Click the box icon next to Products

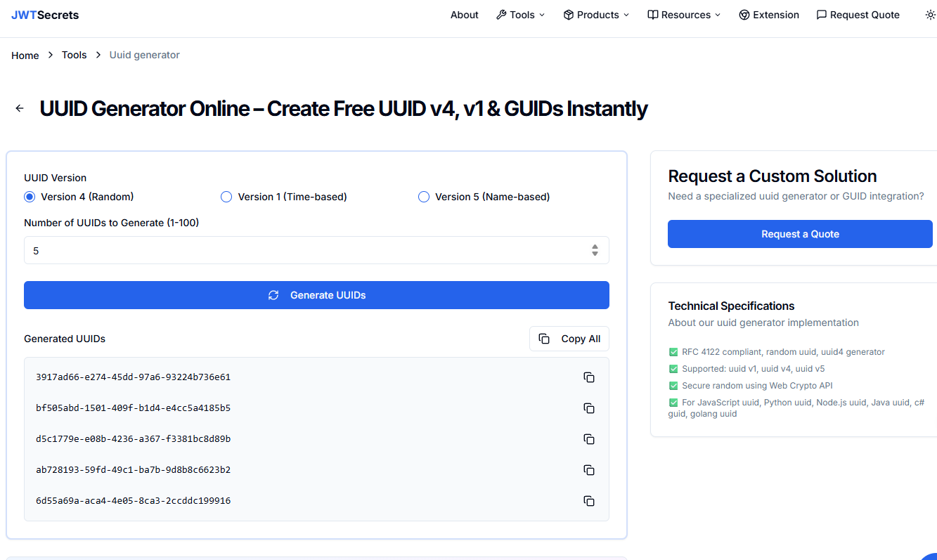[x=569, y=15]
